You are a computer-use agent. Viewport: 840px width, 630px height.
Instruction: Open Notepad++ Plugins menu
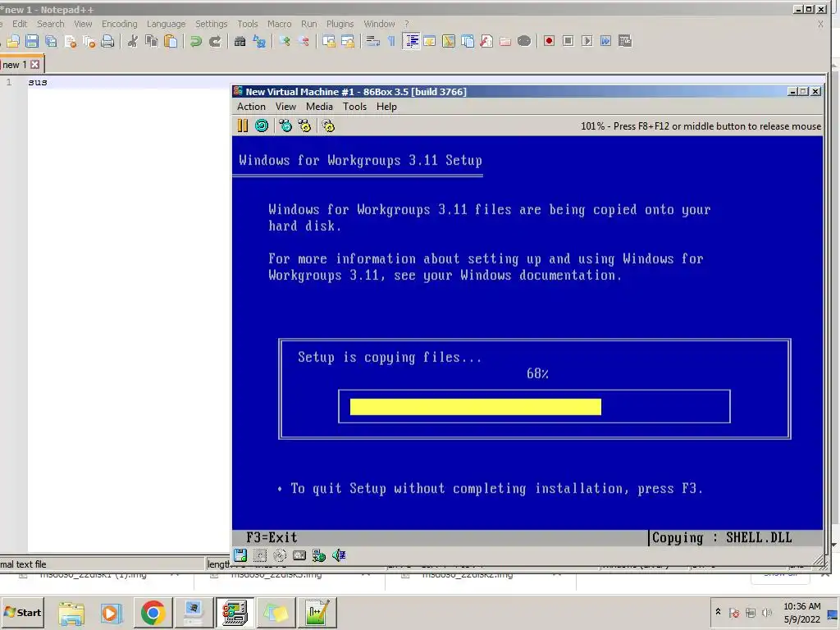click(x=340, y=24)
